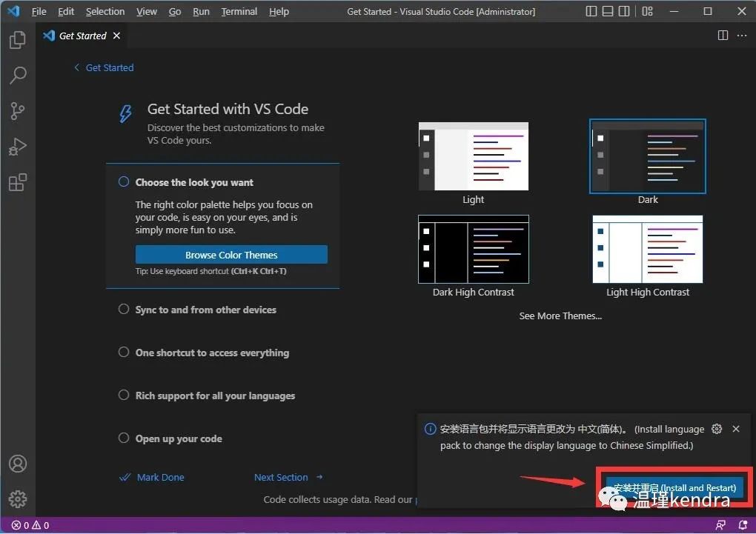This screenshot has width=756, height=534.
Task: Split the editor to the right
Action: point(723,36)
